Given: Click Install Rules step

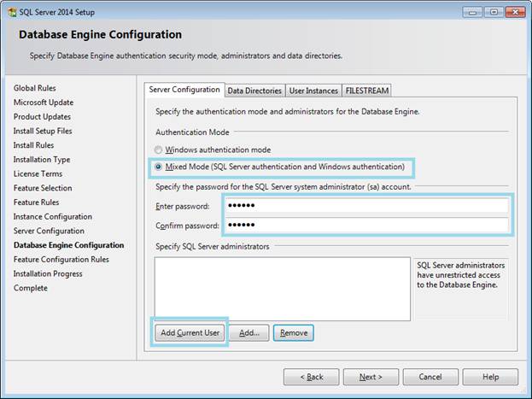Looking at the screenshot, I should (x=33, y=145).
